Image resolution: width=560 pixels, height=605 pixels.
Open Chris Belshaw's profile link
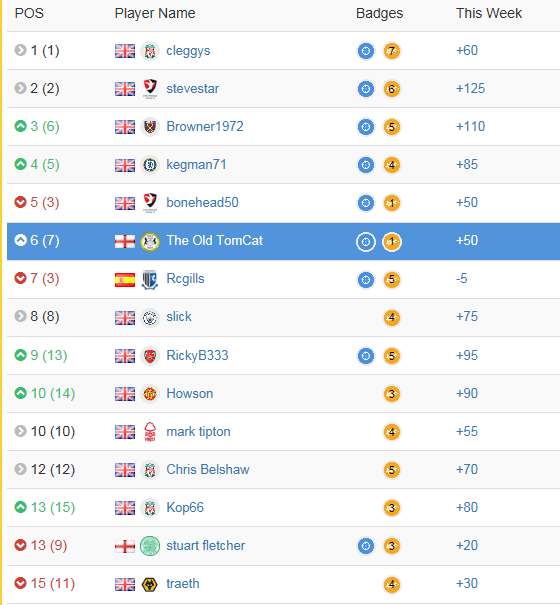pos(208,470)
